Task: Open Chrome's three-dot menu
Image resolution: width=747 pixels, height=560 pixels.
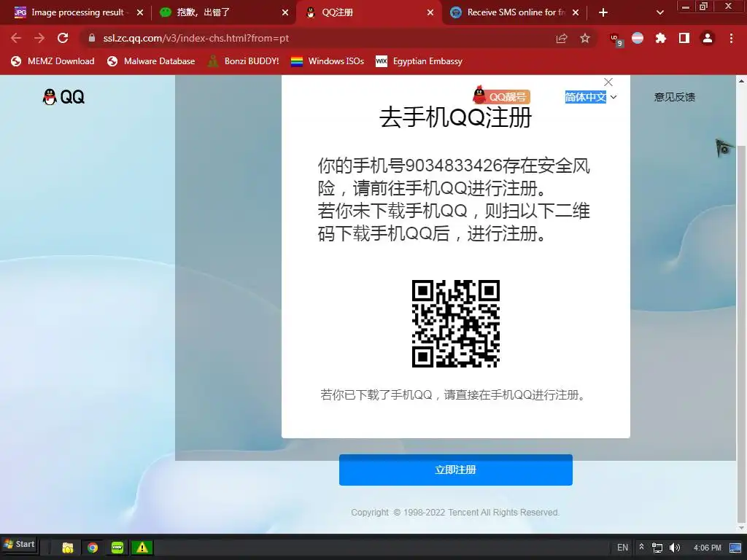Action: [x=731, y=38]
